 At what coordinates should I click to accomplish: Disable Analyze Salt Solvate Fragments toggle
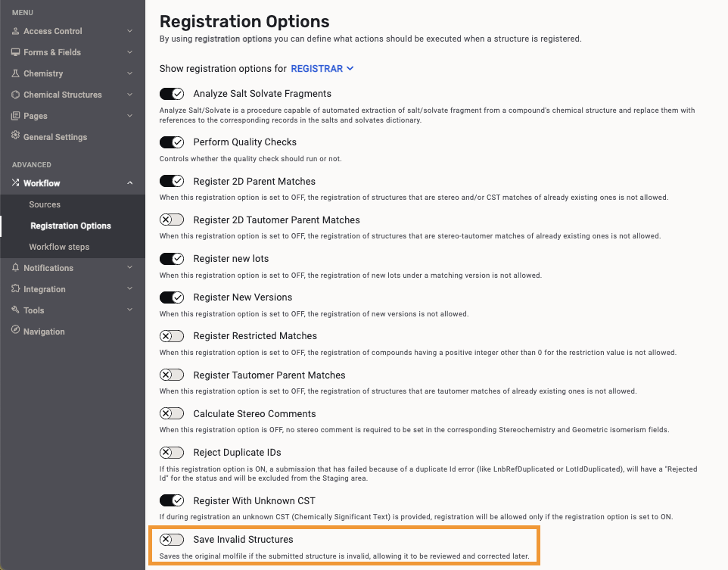(x=172, y=94)
